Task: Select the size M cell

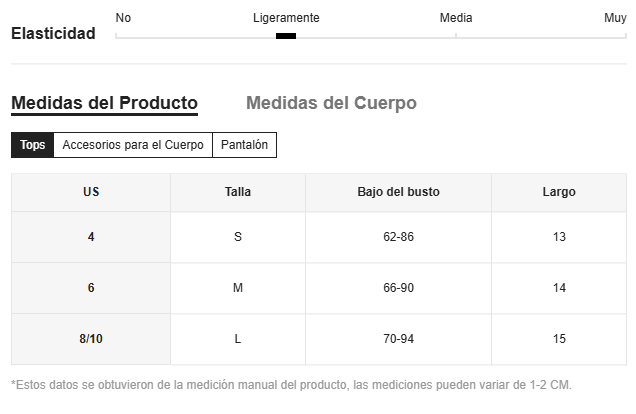Action: tap(238, 288)
